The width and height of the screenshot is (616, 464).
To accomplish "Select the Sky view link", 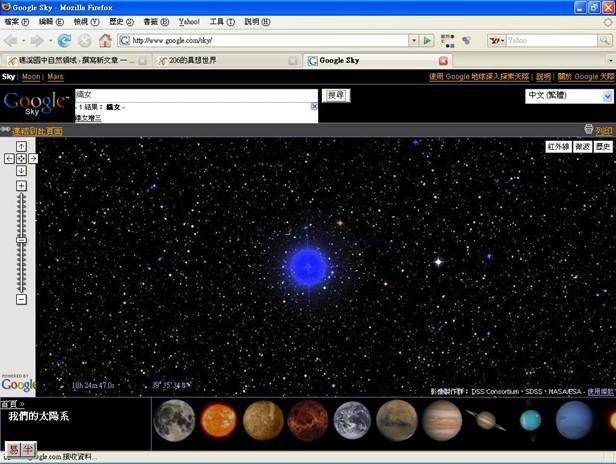I will (x=8, y=77).
